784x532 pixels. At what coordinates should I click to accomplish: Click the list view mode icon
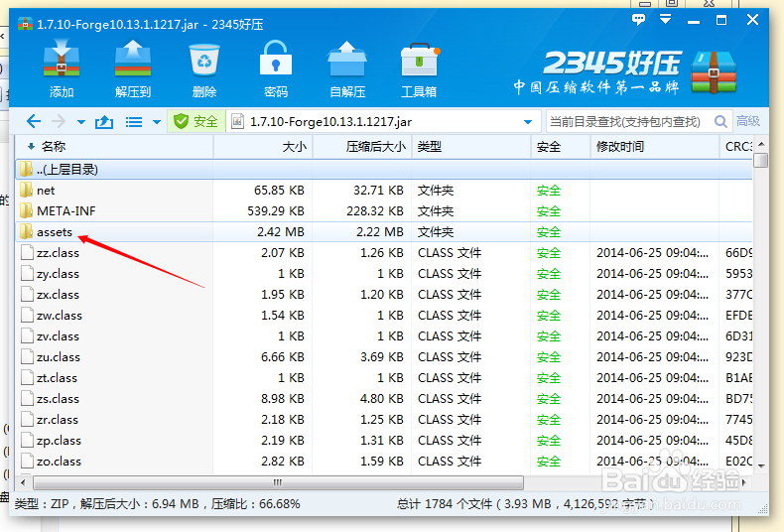click(x=134, y=121)
